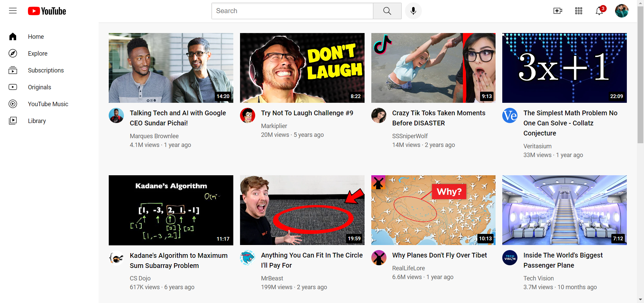Image resolution: width=644 pixels, height=303 pixels.
Task: Open Tech Vision channel avatar
Action: (510, 258)
